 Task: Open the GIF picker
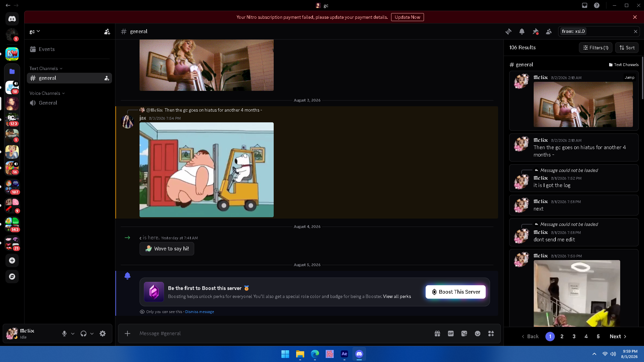(x=451, y=334)
